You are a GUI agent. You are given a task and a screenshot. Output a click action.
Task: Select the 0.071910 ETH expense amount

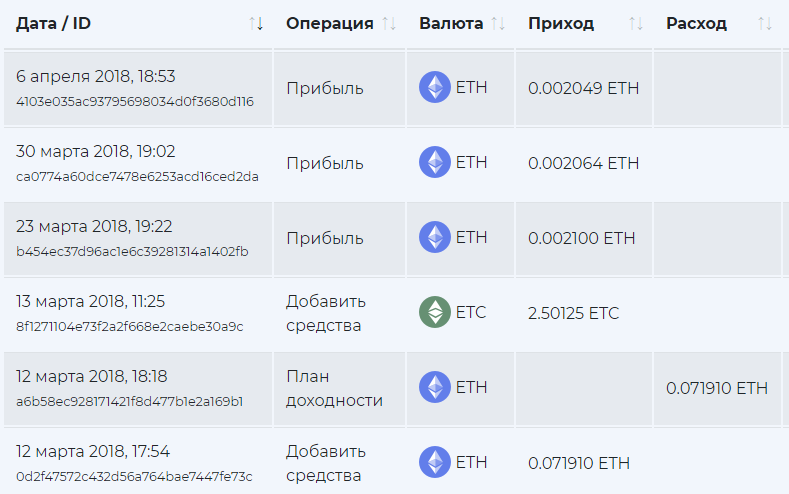(717, 388)
